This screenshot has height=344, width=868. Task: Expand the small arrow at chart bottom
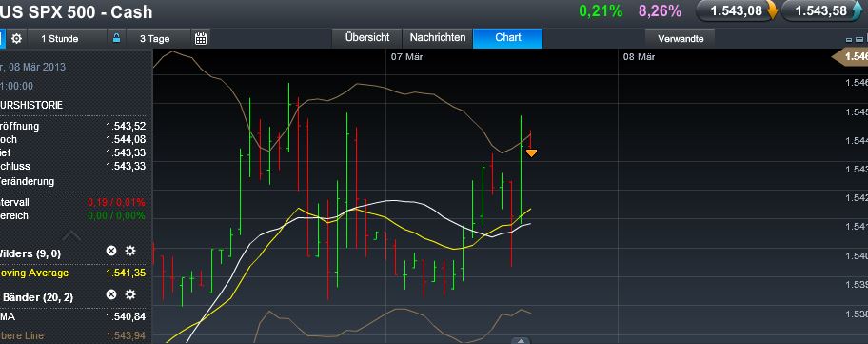tap(521, 341)
